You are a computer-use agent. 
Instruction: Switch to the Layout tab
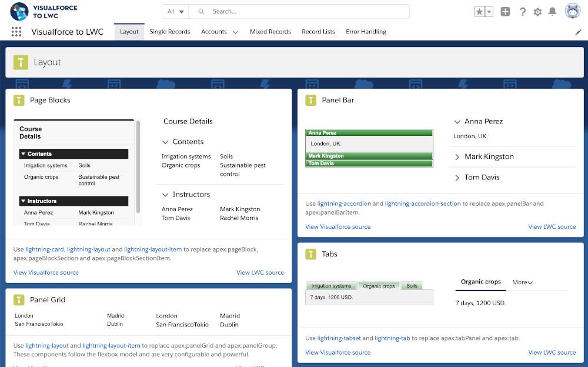pyautogui.click(x=129, y=32)
